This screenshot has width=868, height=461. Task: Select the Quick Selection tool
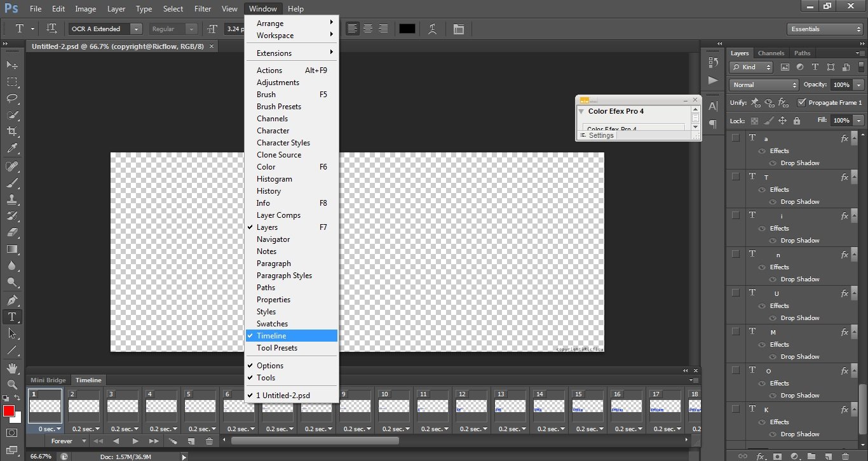pyautogui.click(x=12, y=115)
